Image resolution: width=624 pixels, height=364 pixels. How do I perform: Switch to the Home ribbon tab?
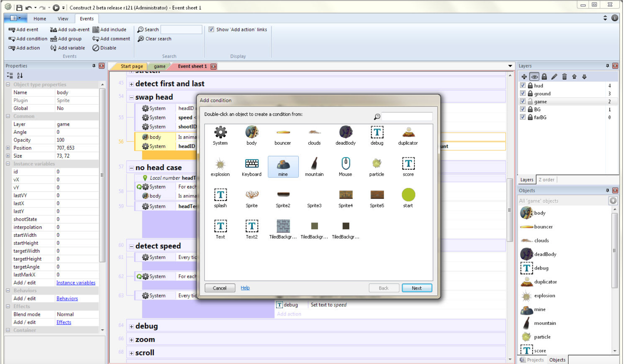pyautogui.click(x=40, y=18)
